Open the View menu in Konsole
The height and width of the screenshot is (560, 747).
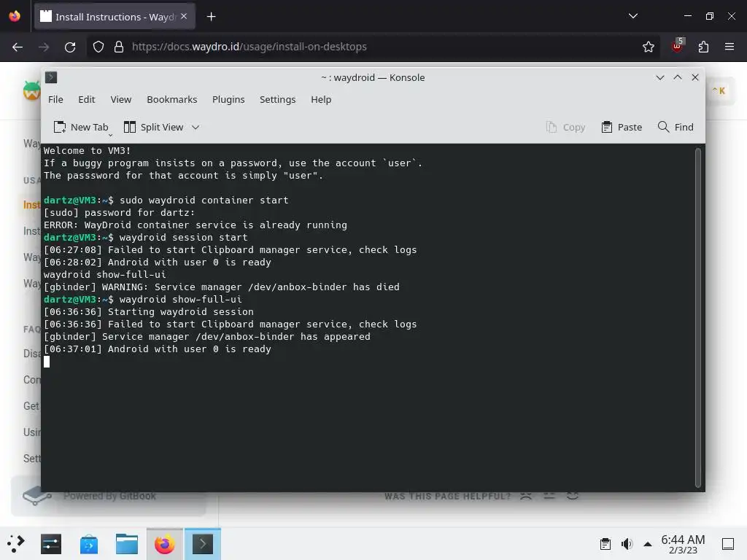click(x=120, y=99)
